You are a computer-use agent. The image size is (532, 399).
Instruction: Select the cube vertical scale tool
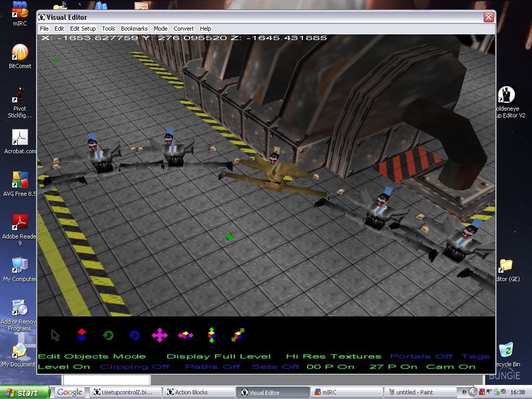coord(211,335)
